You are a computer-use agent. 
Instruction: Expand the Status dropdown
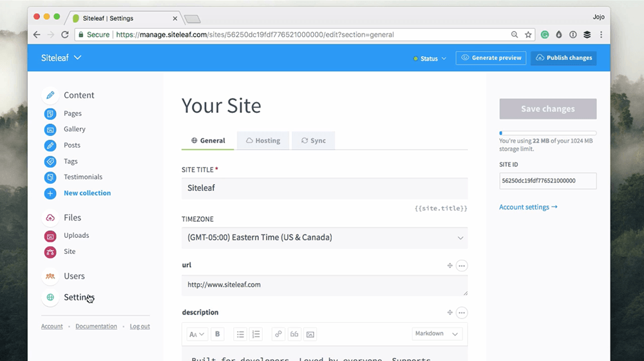[x=430, y=59]
